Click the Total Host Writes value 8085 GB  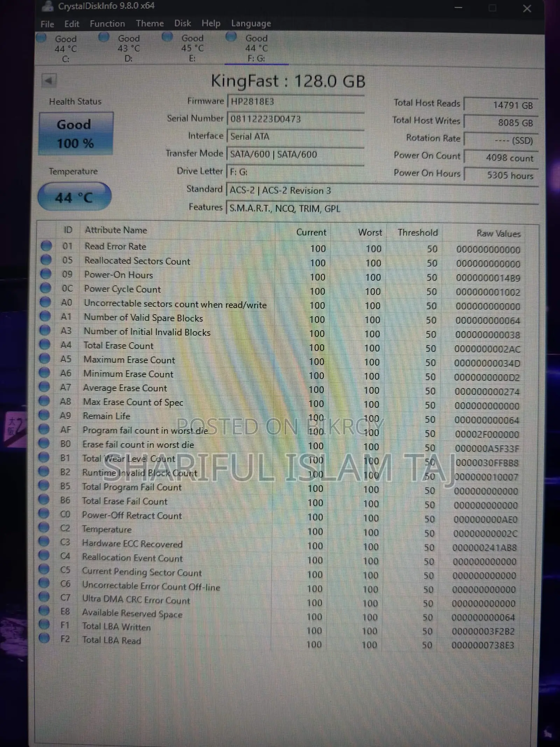coord(501,123)
